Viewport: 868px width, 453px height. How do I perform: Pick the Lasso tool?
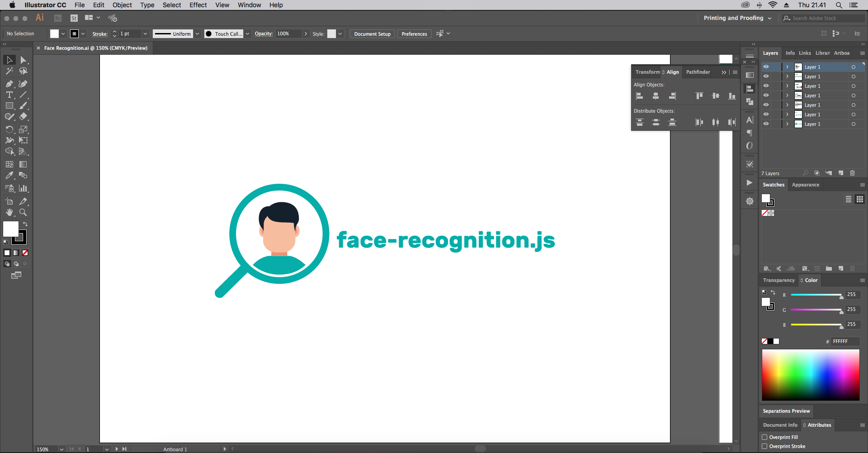23,71
